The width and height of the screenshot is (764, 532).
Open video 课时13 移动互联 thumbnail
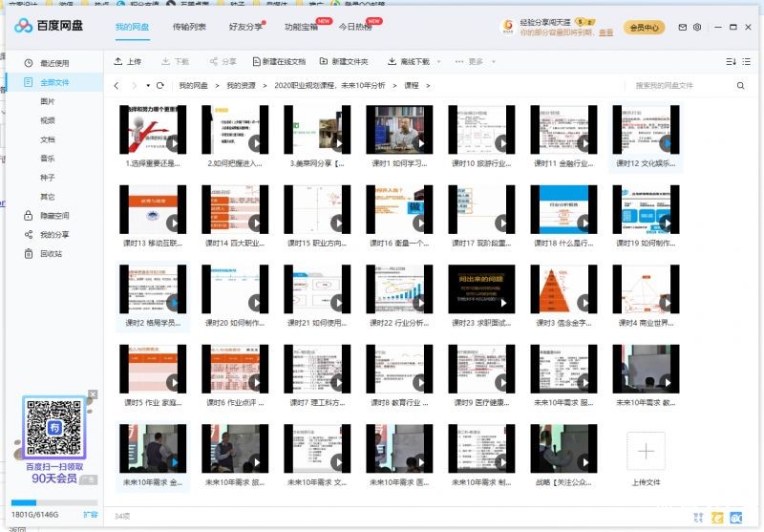coord(153,209)
